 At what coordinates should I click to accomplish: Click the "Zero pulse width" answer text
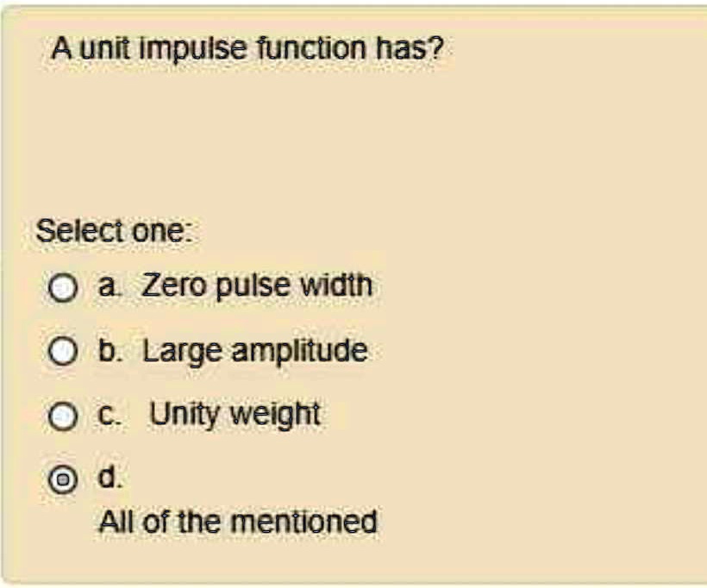[257, 285]
